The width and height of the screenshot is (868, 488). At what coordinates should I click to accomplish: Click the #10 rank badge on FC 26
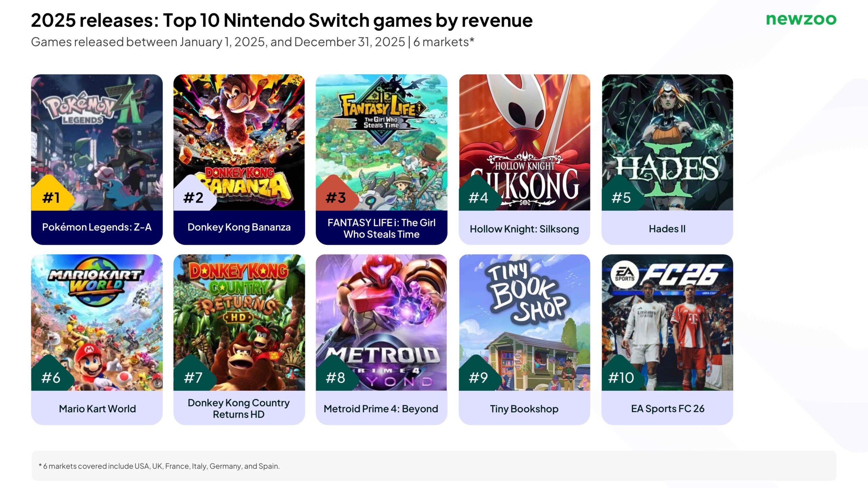(621, 377)
